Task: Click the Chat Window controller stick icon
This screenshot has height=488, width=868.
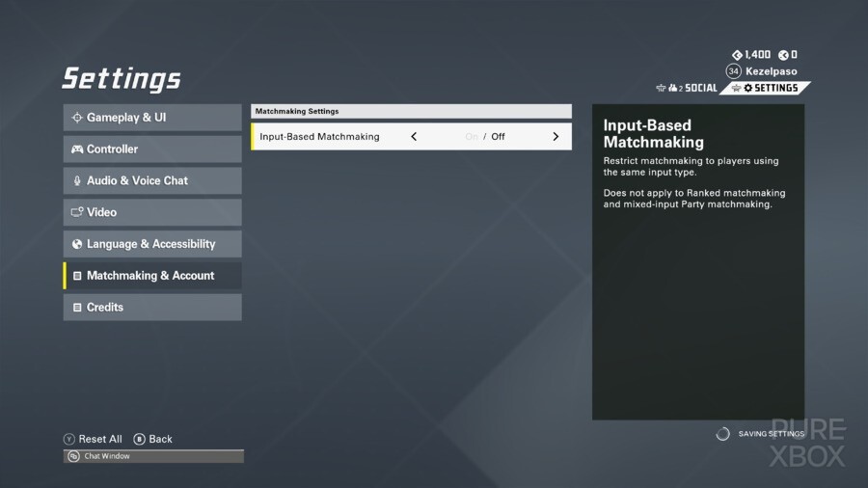Action: [x=73, y=456]
